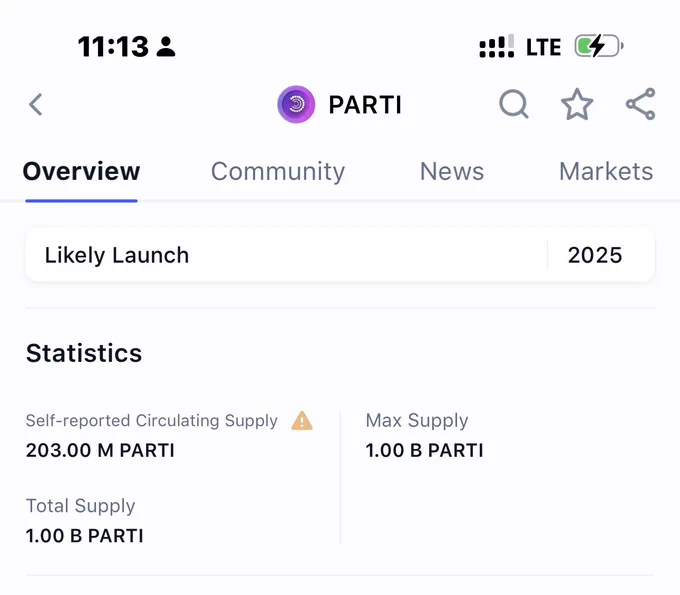This screenshot has width=680, height=595.
Task: Tap Self-reported Circulating Supply label
Action: pos(151,421)
